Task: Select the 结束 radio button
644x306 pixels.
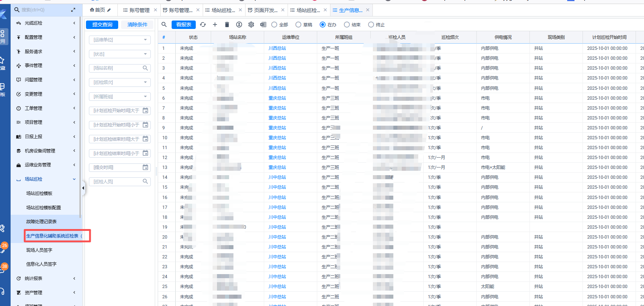Action: point(347,25)
